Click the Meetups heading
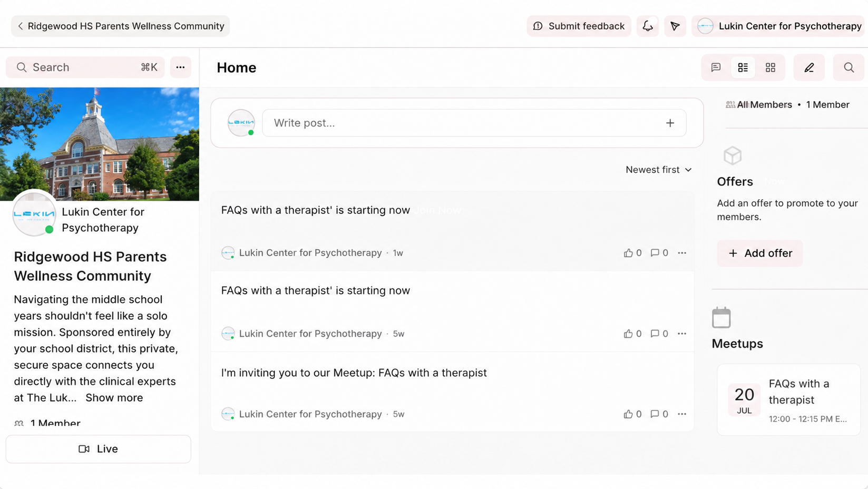This screenshot has height=489, width=868. [737, 344]
